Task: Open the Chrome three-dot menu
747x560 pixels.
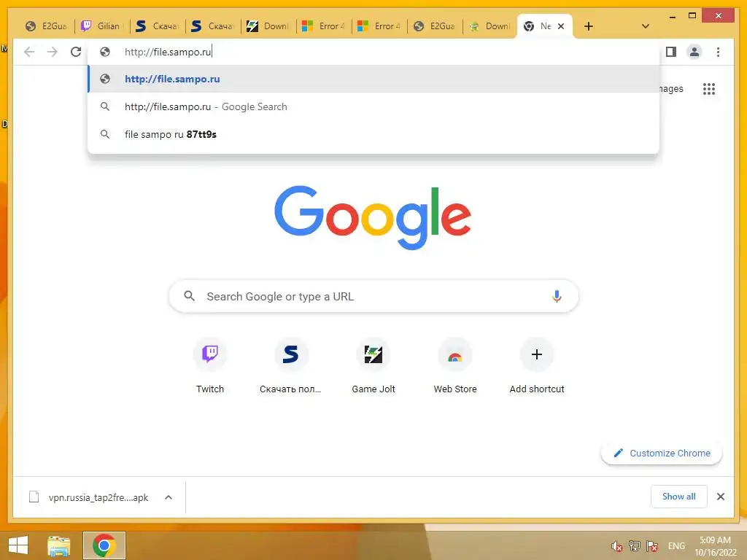Action: [x=718, y=52]
